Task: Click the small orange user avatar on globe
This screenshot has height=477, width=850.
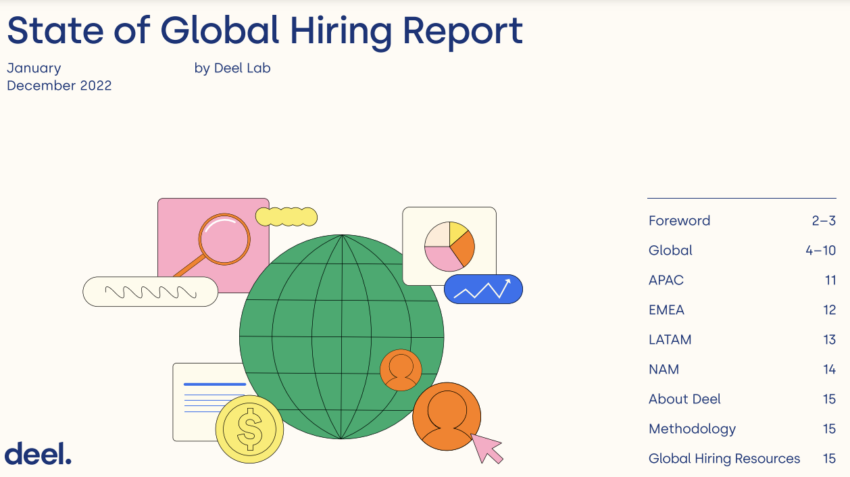Action: (x=401, y=369)
